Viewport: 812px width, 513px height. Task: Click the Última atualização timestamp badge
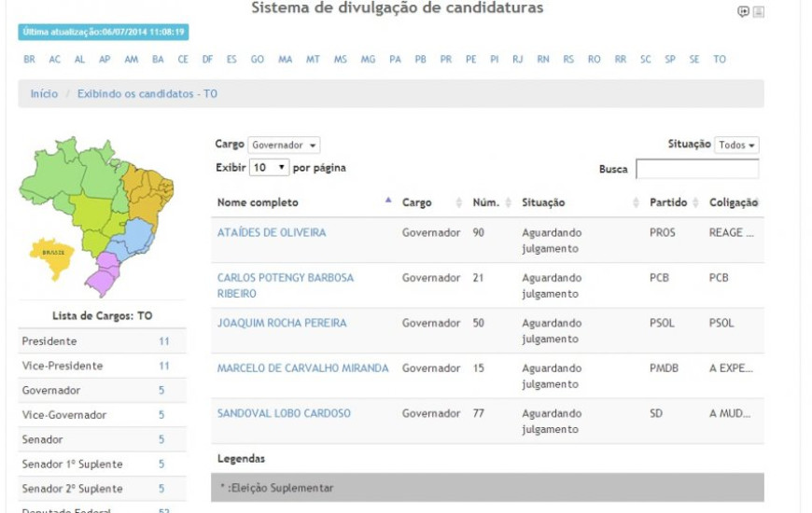pyautogui.click(x=104, y=32)
